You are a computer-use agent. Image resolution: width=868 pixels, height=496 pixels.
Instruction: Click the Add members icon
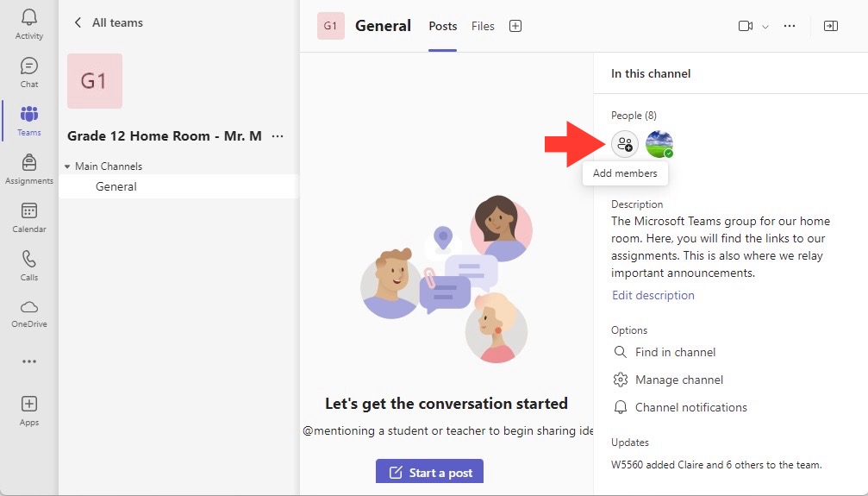pos(624,144)
